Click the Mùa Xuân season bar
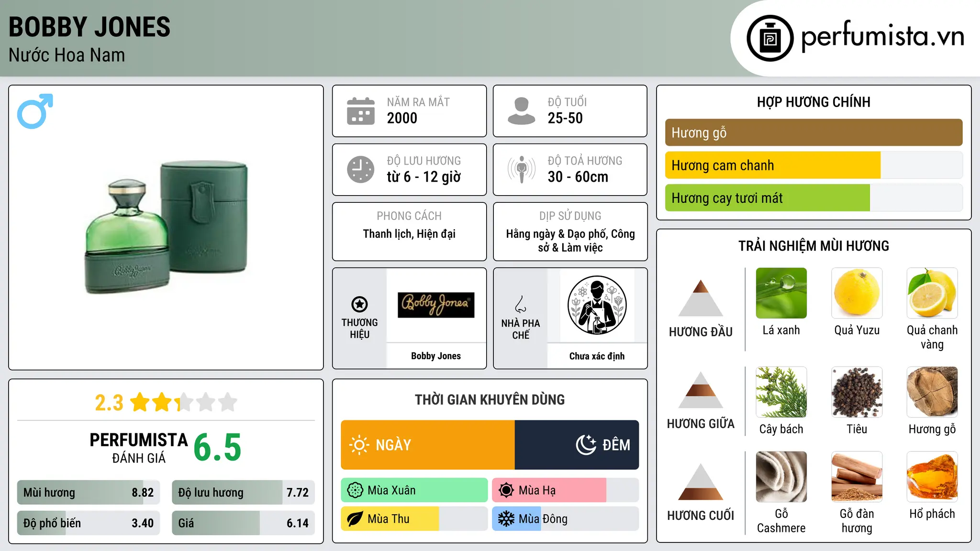Screen dimensions: 980x551 click(414, 490)
